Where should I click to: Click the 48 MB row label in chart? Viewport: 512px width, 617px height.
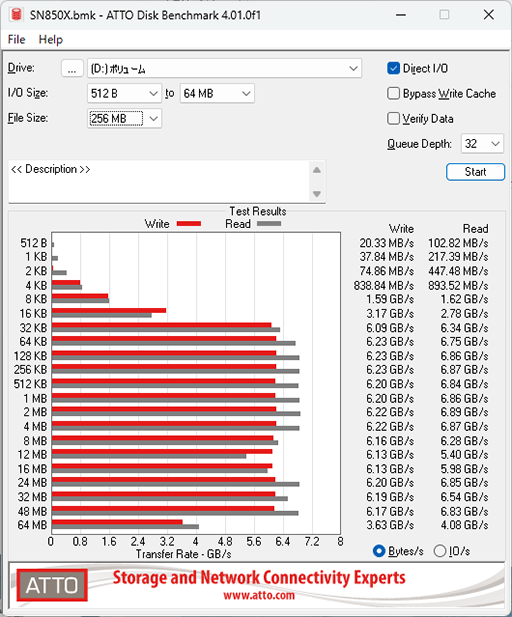[32, 511]
